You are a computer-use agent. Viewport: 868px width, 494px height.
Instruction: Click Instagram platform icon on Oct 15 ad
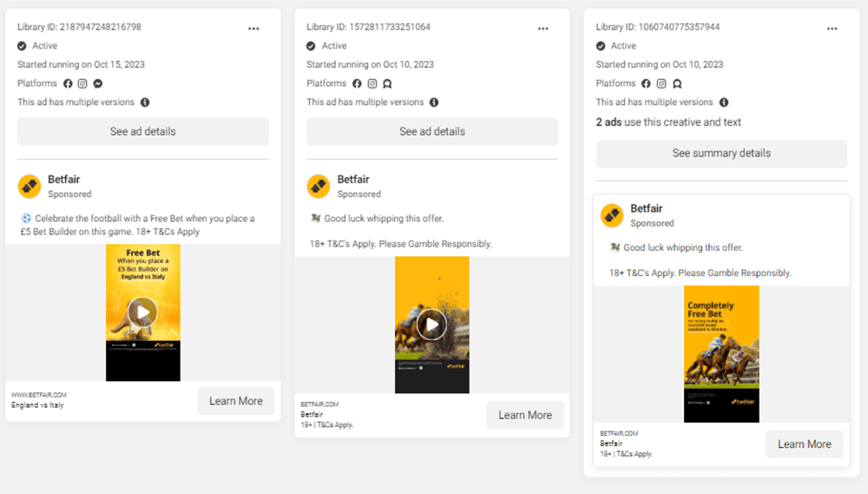[82, 83]
